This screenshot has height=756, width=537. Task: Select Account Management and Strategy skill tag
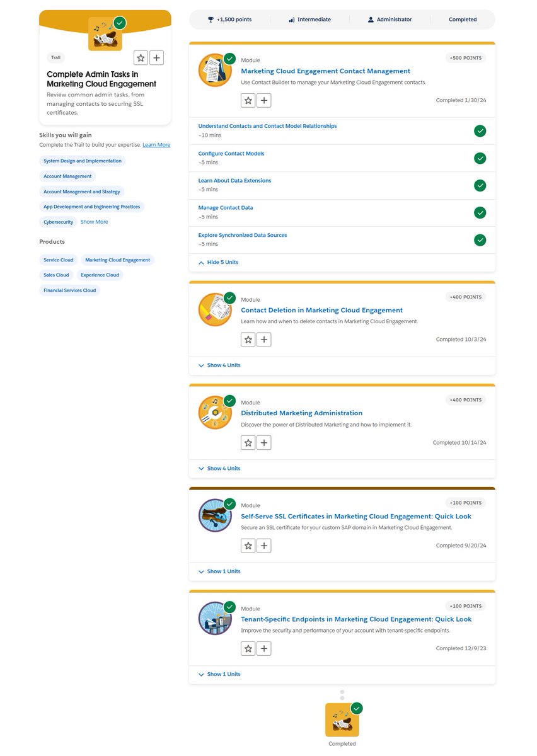(82, 192)
